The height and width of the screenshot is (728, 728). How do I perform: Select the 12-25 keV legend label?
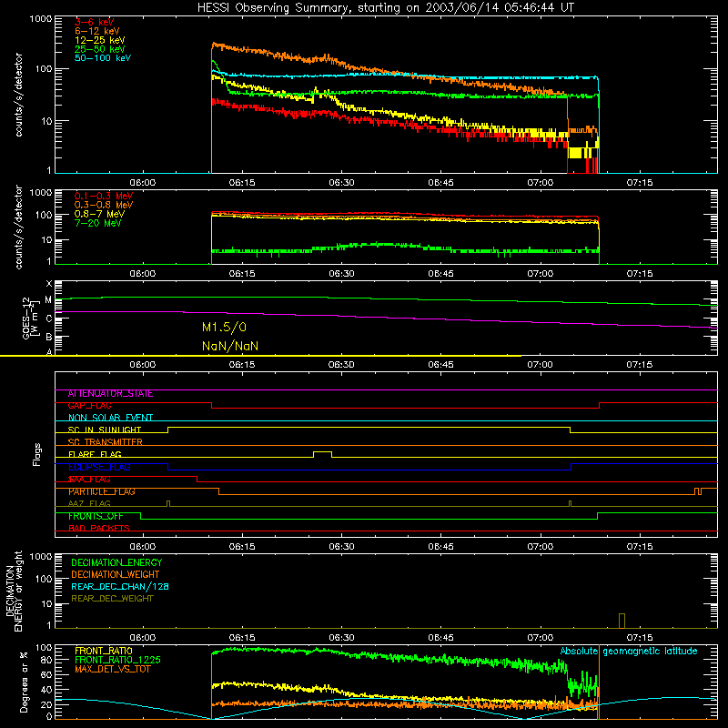coord(100,40)
